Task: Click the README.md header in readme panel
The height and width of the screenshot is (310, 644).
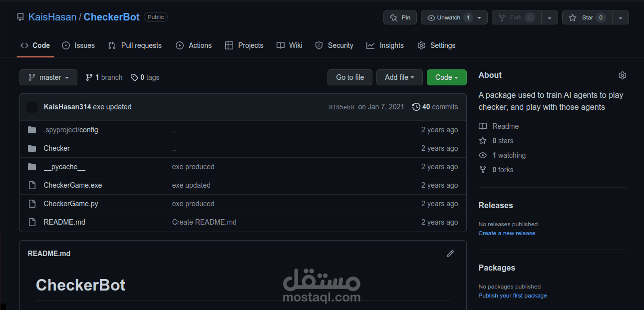Action: [49, 254]
